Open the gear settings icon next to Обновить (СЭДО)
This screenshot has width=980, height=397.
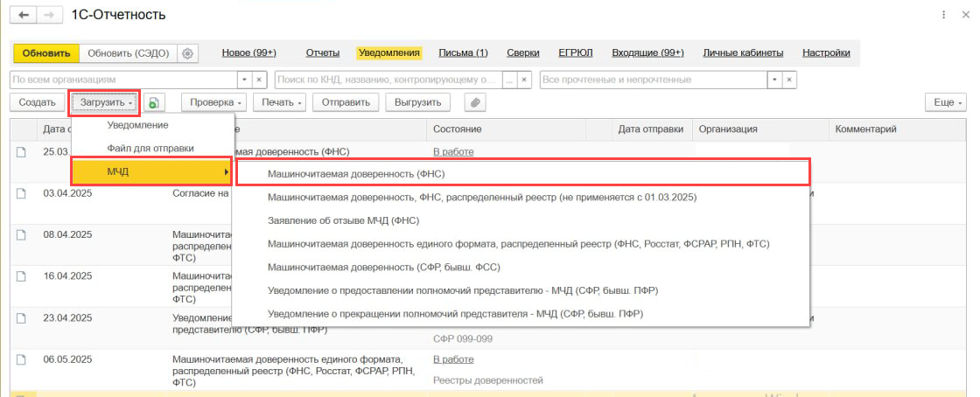187,53
